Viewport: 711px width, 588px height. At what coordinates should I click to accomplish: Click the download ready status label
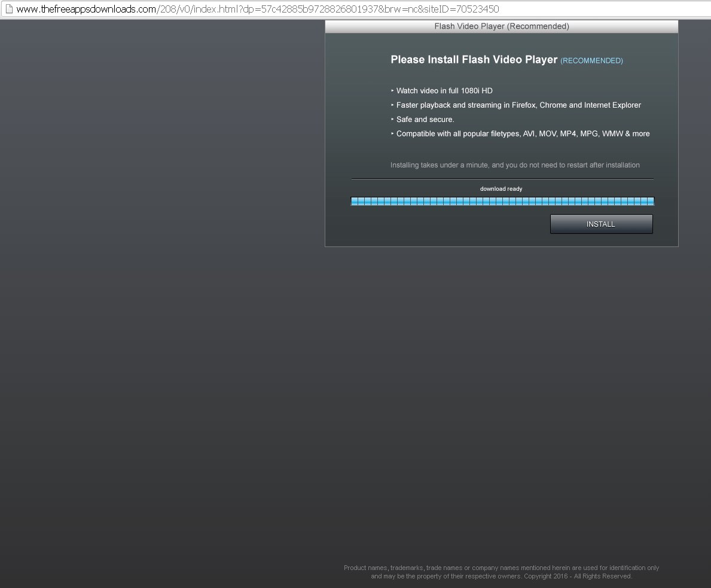tap(501, 189)
